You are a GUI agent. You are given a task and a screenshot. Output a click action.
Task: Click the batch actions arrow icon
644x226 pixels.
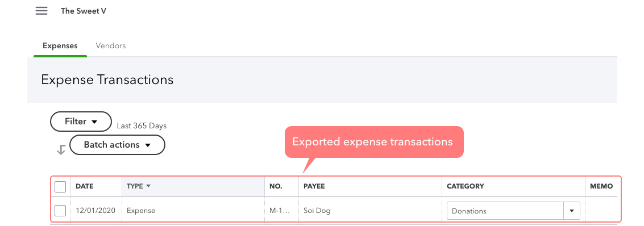pos(61,150)
